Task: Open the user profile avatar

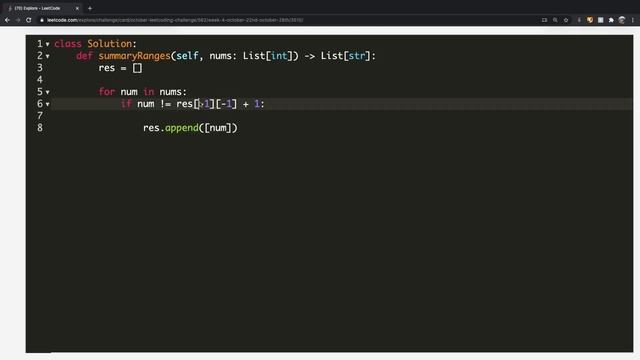Action: (x=622, y=20)
